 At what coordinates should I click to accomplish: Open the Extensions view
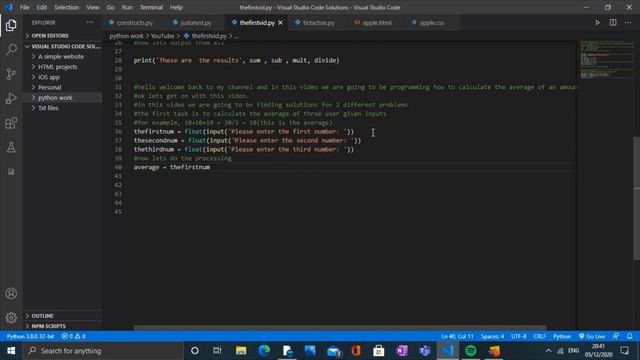pos(11,123)
